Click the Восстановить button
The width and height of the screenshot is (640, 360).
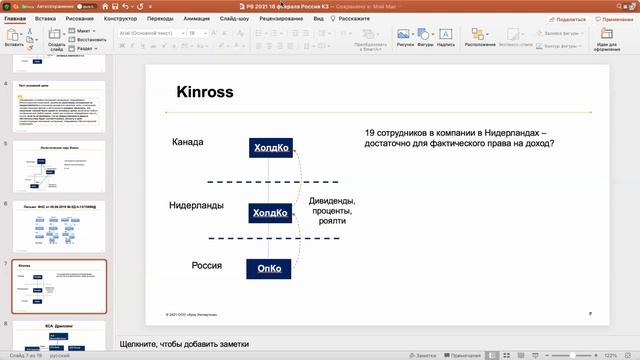tap(87, 40)
